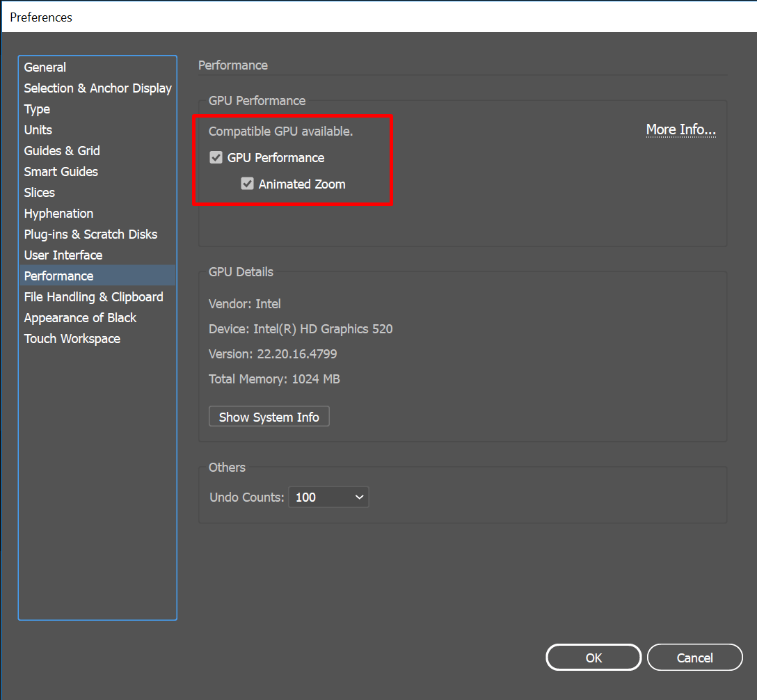Switch to the Type preferences section
The image size is (757, 700).
click(x=36, y=109)
